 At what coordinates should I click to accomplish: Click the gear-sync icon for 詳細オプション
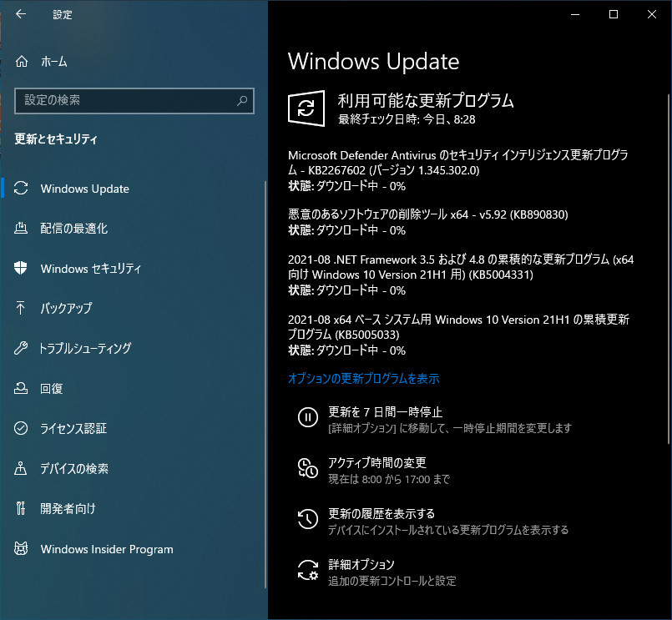point(308,570)
